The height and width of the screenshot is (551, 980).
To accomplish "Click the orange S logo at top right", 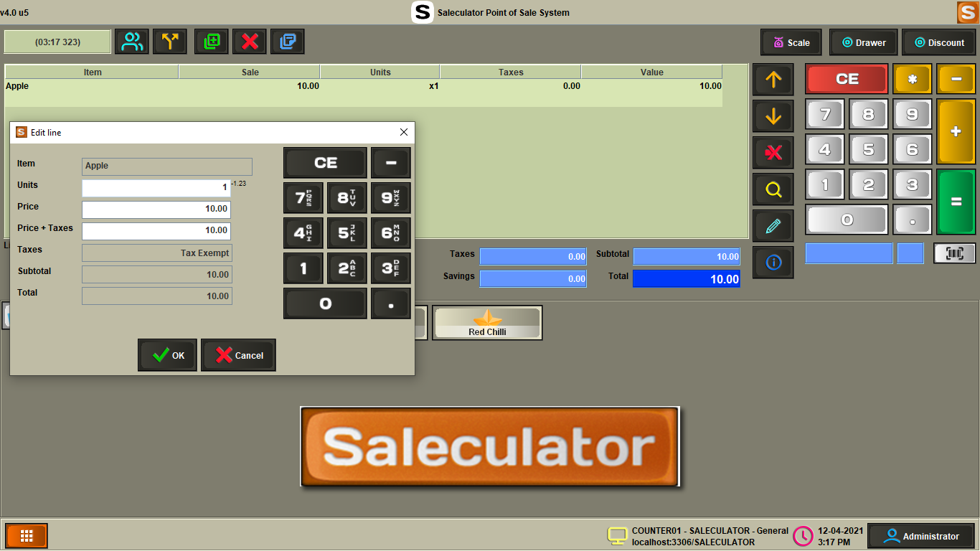I will pos(967,13).
